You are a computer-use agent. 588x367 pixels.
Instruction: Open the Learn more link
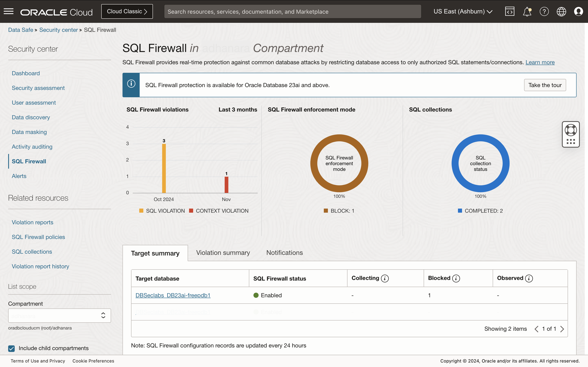(x=540, y=62)
